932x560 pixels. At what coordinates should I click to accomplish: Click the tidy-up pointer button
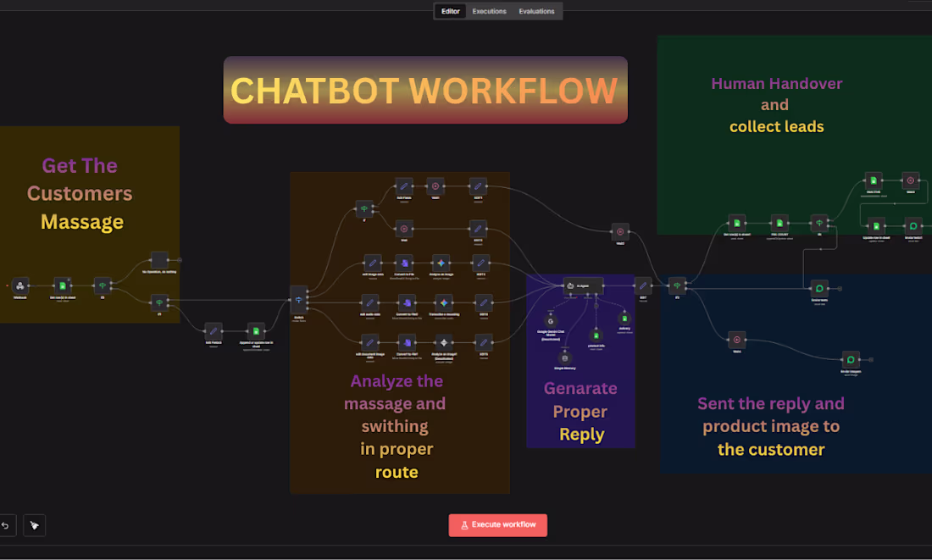pos(35,525)
